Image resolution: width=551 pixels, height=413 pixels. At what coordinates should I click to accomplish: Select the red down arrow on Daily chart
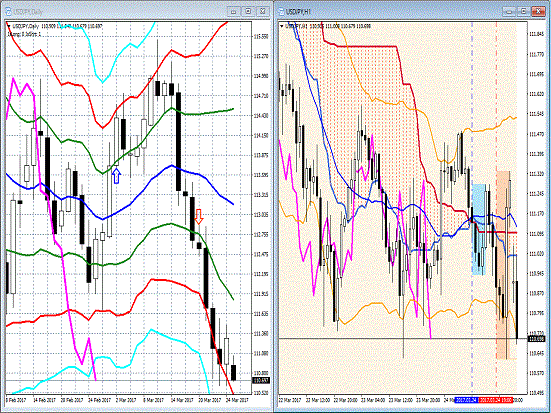pos(199,217)
